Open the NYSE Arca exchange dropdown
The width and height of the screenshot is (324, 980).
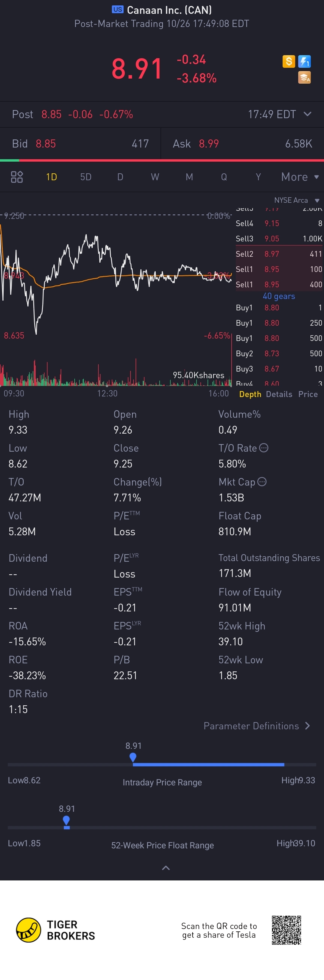(x=297, y=201)
